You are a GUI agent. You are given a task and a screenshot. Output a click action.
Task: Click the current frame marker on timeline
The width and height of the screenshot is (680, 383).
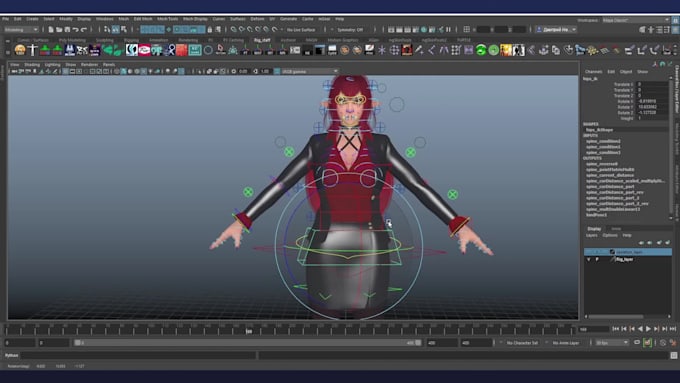[x=248, y=331]
